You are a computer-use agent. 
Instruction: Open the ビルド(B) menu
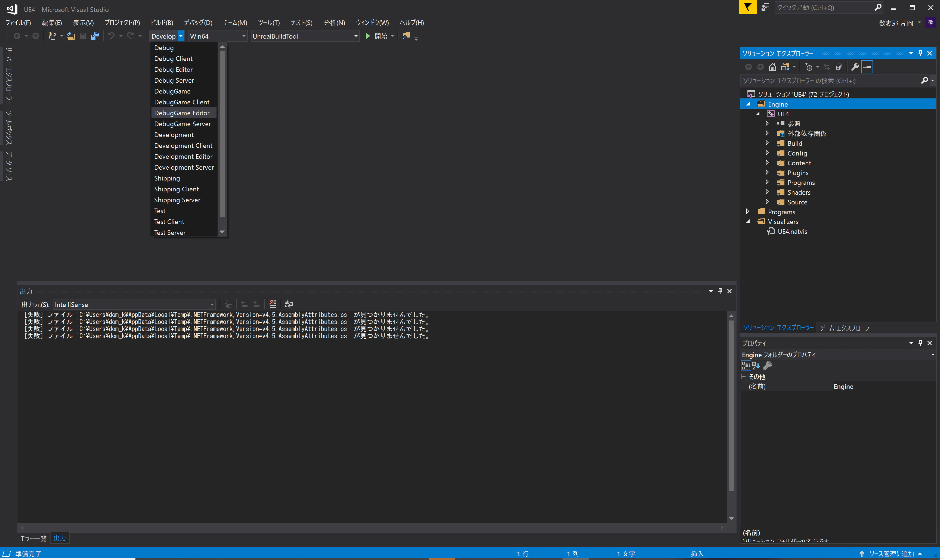coord(162,23)
